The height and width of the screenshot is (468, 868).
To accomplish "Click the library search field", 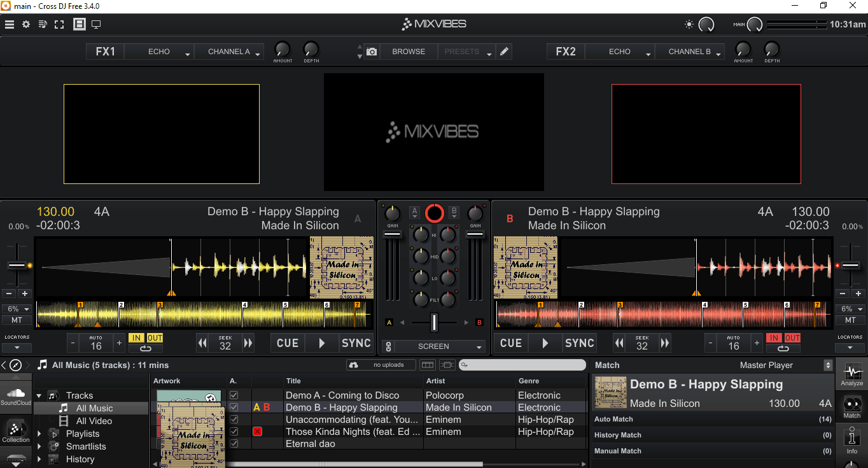I will point(522,364).
